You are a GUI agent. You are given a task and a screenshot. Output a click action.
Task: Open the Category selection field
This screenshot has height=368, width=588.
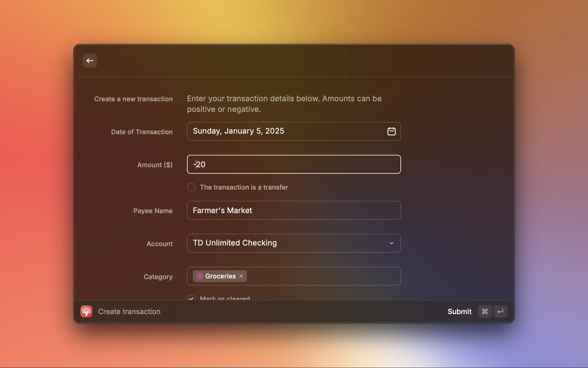[323, 276]
